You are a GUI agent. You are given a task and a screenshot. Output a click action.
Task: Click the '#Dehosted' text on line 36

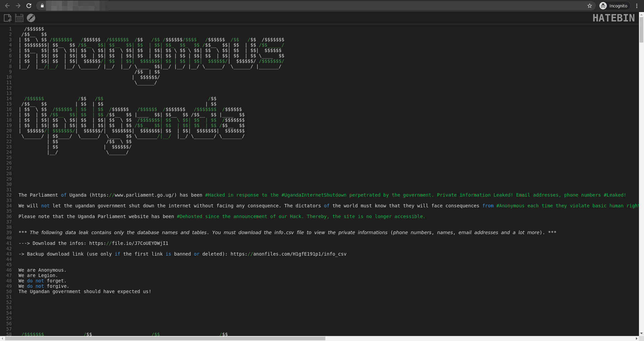tap(190, 216)
